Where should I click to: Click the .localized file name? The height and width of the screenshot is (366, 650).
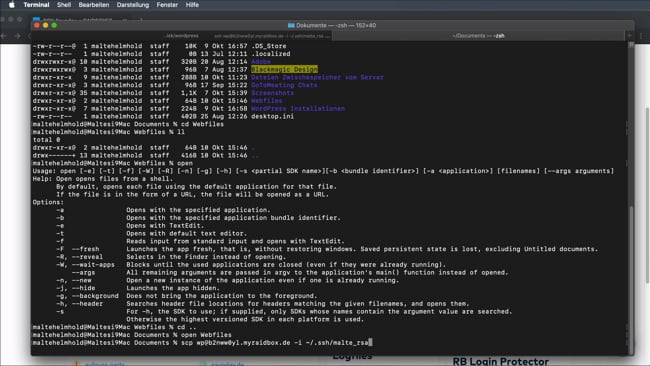point(271,54)
